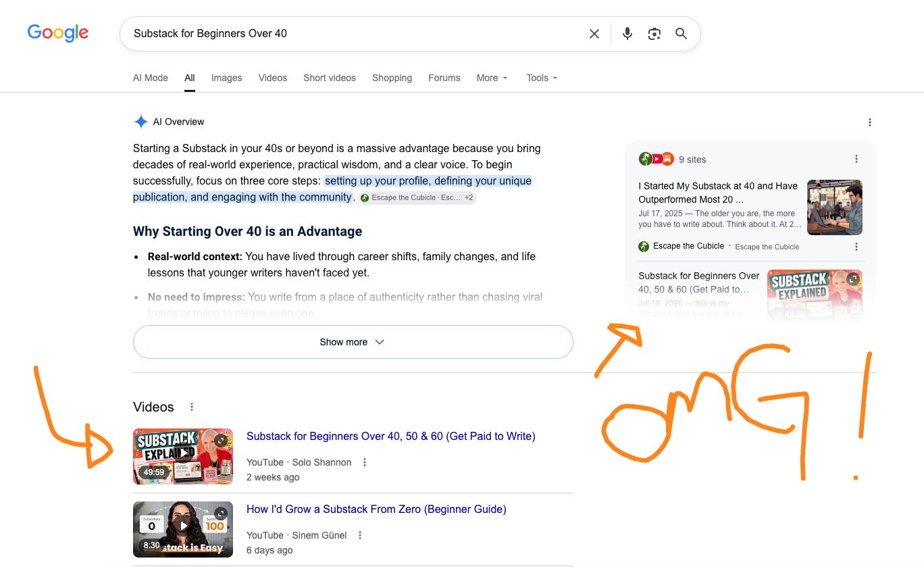Screen dimensions: 924x567
Task: Open Google Lens image search
Action: [x=654, y=34]
